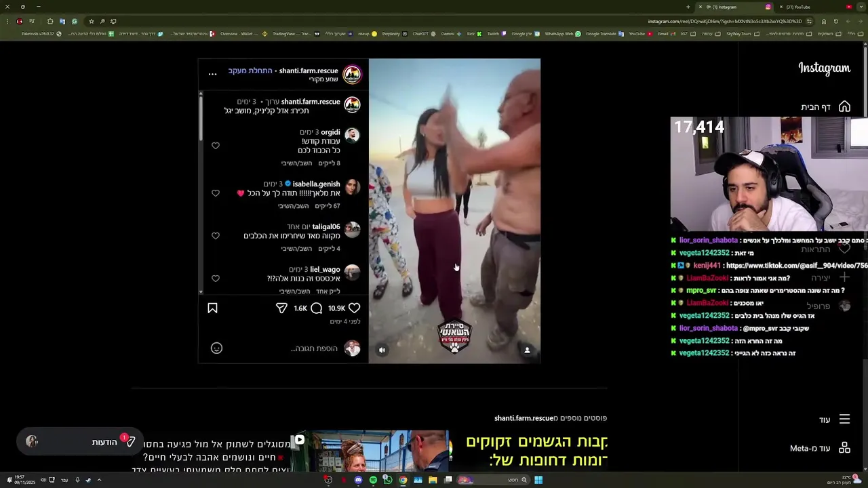Screen dimensions: 868x488
Task: Open shanti.farm.rescue profile picture in header
Action: (x=352, y=75)
